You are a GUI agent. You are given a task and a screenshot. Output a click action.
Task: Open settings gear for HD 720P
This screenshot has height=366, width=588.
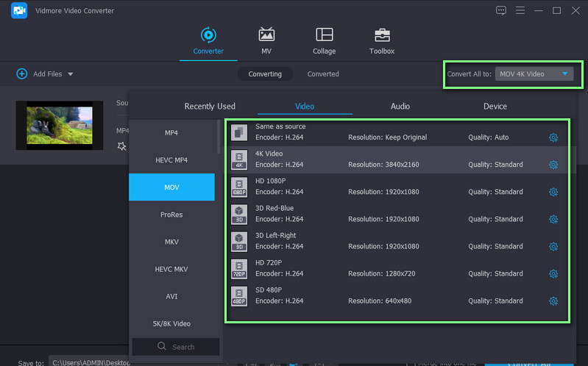553,274
